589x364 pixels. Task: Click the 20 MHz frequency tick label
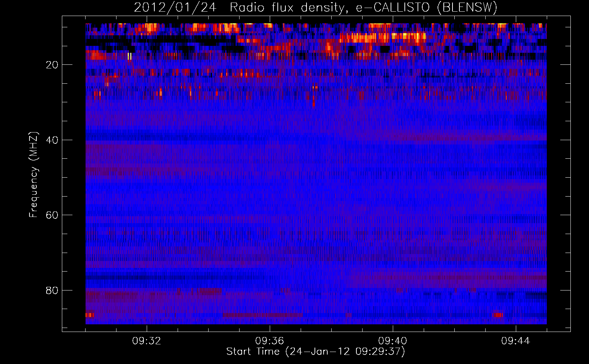[52, 65]
